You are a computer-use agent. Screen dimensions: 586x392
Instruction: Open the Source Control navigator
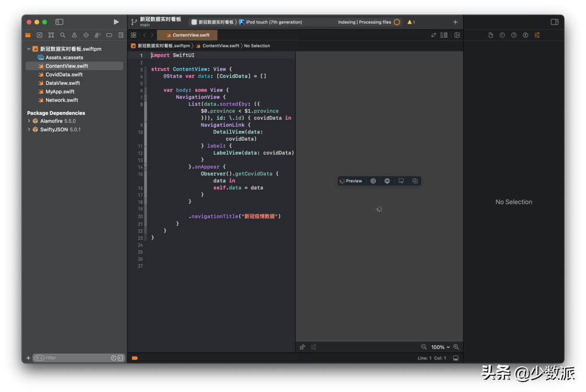point(40,35)
